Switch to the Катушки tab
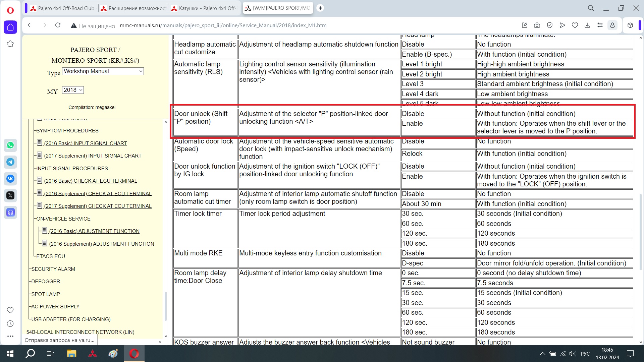This screenshot has height=362, width=644. pyautogui.click(x=204, y=8)
